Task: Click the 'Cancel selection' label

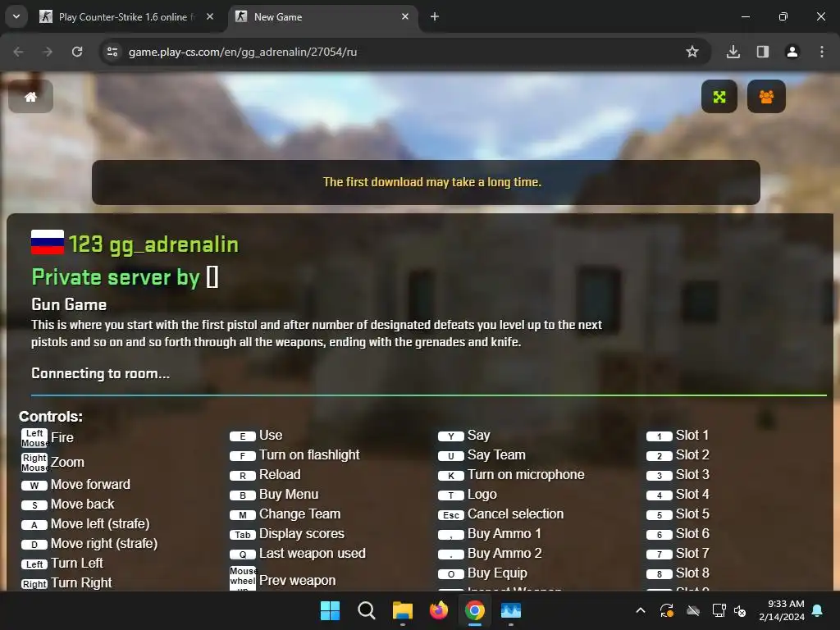Action: (515, 514)
